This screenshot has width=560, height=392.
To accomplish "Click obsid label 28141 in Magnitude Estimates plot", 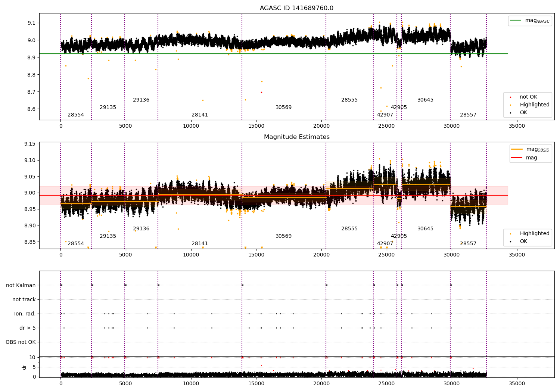I will (200, 243).
